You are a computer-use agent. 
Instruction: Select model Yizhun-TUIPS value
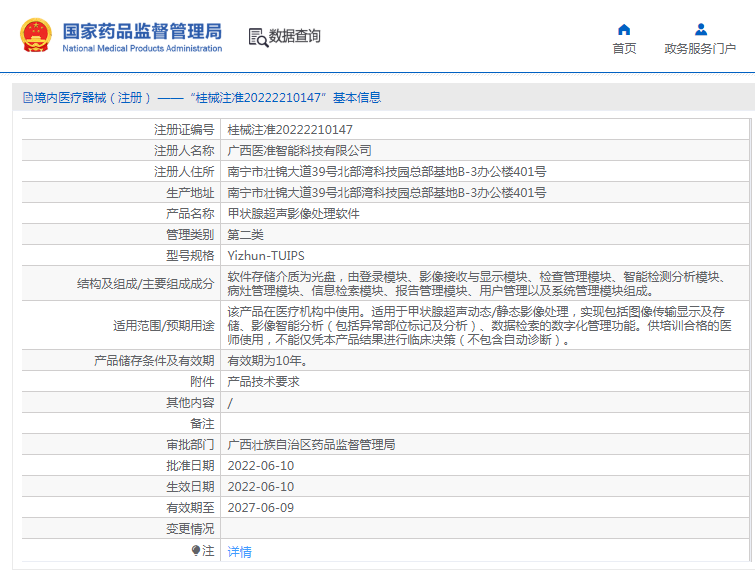pyautogui.click(x=266, y=256)
